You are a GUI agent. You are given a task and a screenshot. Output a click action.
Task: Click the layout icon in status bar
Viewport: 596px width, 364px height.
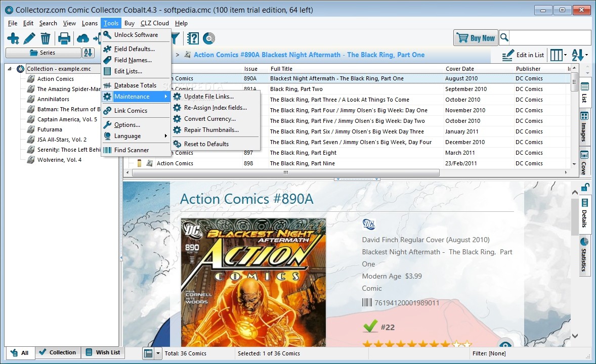coord(148,353)
